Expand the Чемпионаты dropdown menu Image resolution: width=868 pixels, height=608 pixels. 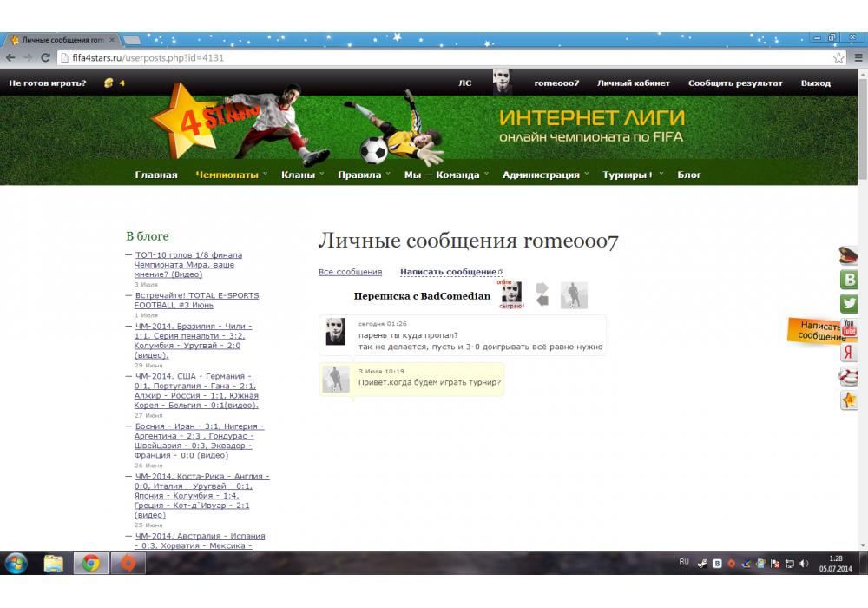[x=227, y=175]
